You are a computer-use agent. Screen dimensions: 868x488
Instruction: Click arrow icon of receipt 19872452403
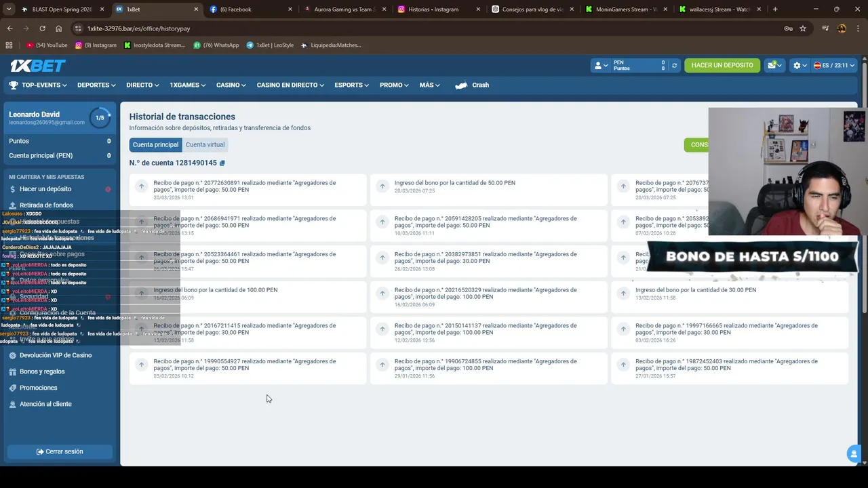point(623,365)
